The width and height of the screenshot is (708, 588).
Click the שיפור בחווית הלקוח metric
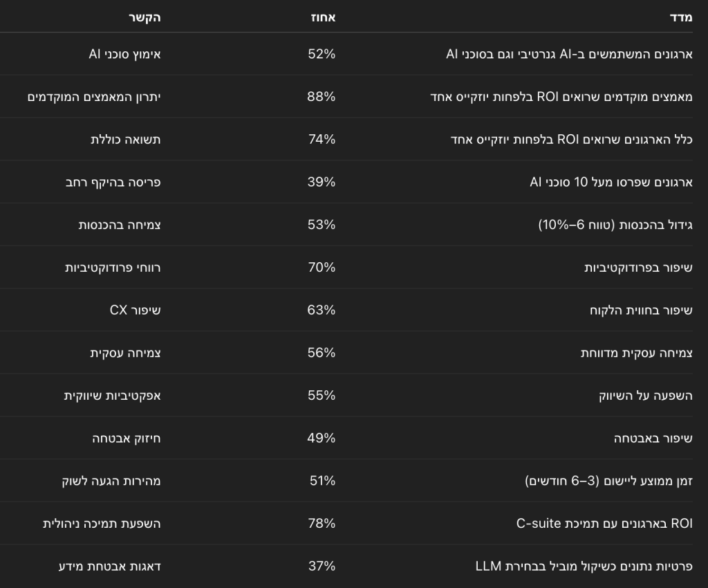point(641,311)
